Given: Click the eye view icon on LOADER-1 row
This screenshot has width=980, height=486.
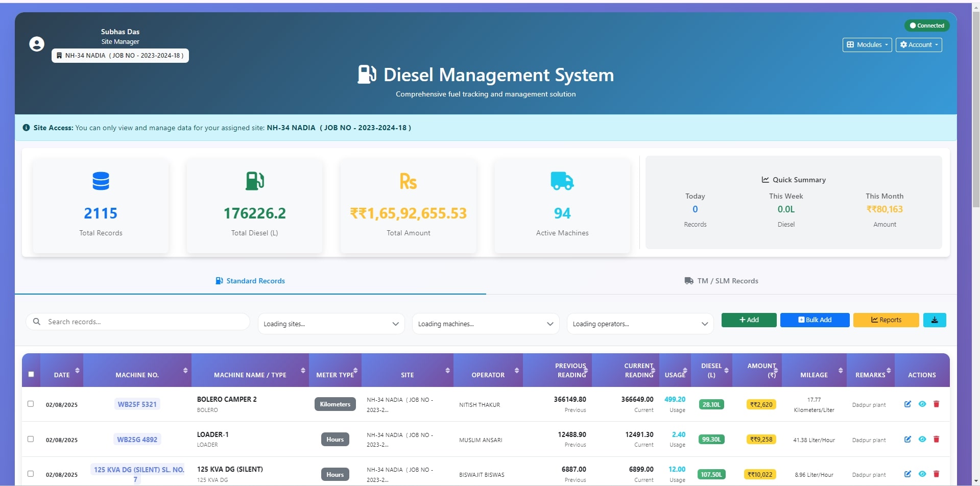Looking at the screenshot, I should (x=922, y=439).
